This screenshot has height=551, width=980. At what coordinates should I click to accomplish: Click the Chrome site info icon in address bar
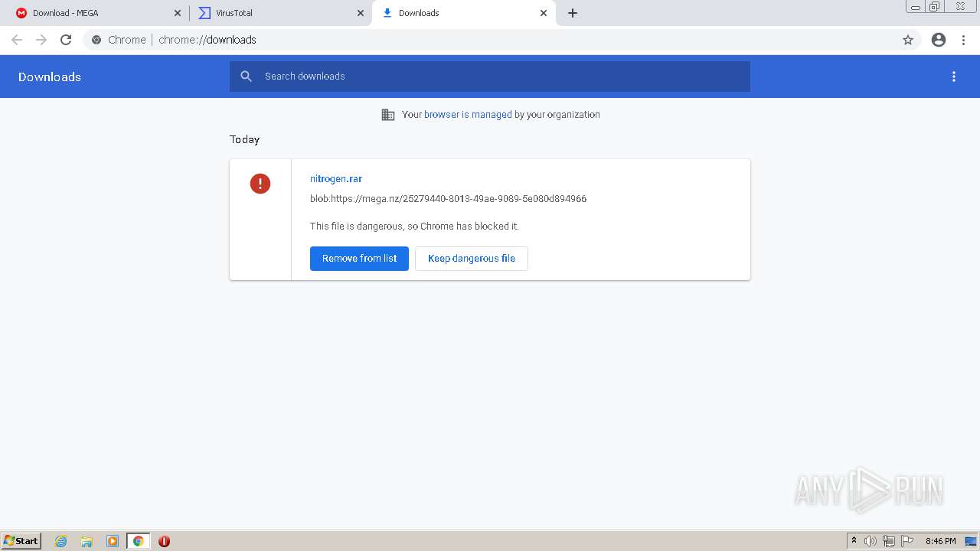click(96, 40)
